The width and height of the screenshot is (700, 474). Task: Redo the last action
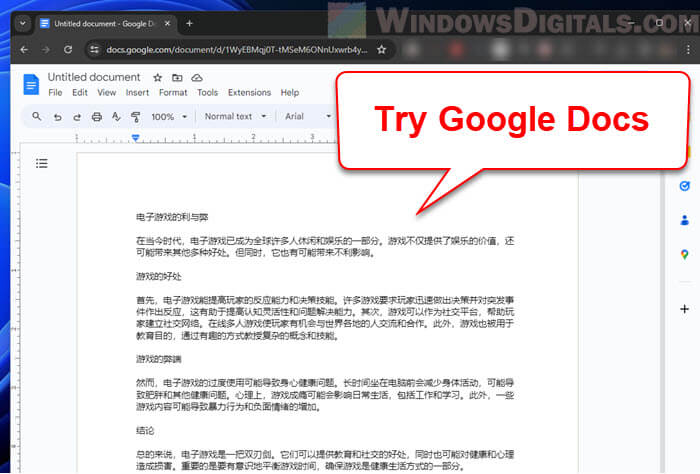tap(77, 117)
